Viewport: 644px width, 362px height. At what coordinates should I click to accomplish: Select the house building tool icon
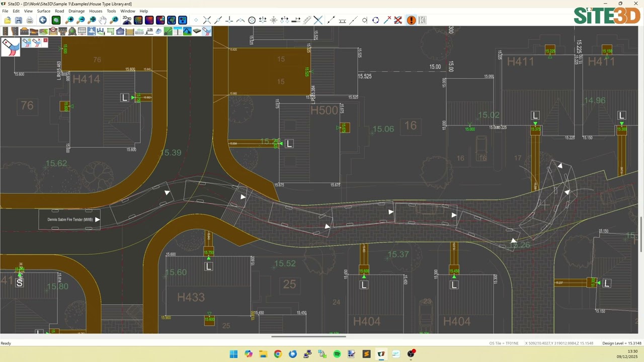[x=120, y=31]
